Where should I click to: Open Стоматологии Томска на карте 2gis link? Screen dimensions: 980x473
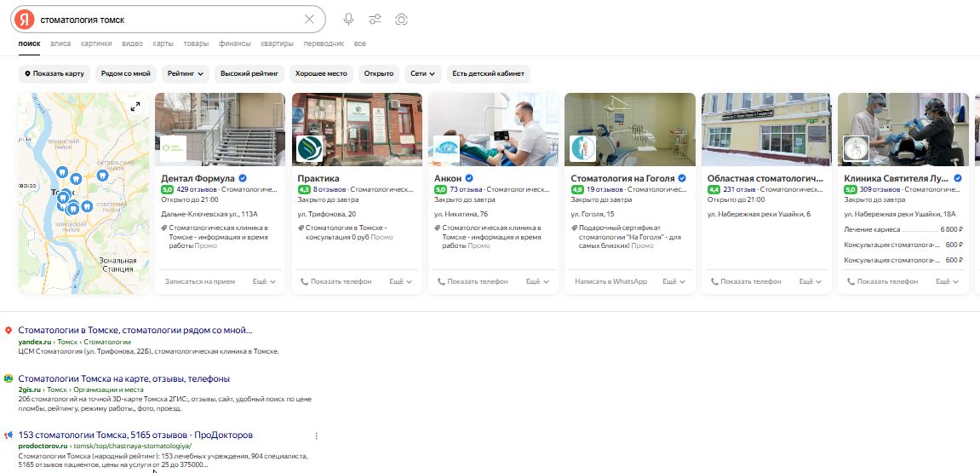click(x=123, y=378)
